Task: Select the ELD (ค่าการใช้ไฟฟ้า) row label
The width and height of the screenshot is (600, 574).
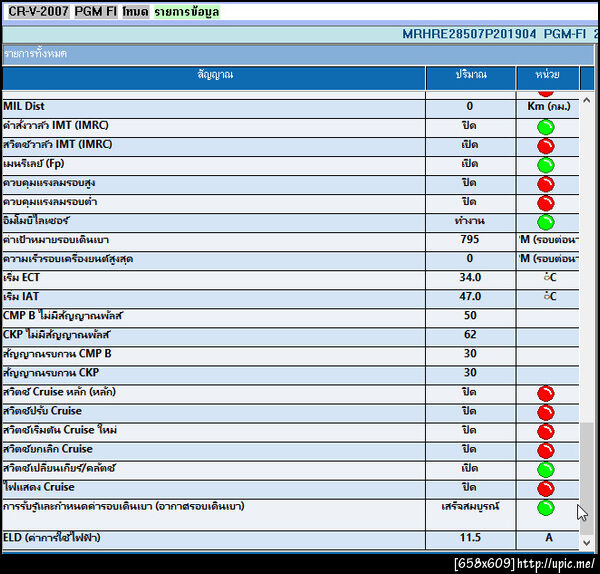Action: point(52,538)
